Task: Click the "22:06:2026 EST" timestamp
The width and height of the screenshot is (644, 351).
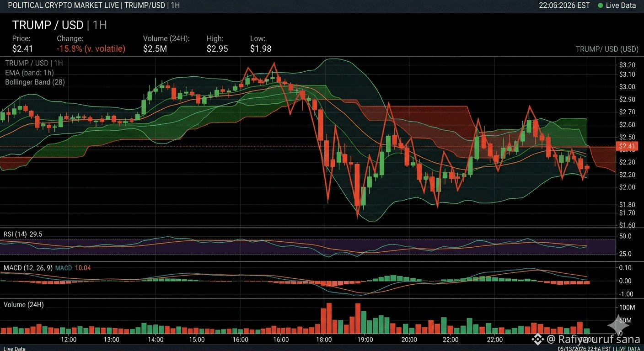Action: 565,5
